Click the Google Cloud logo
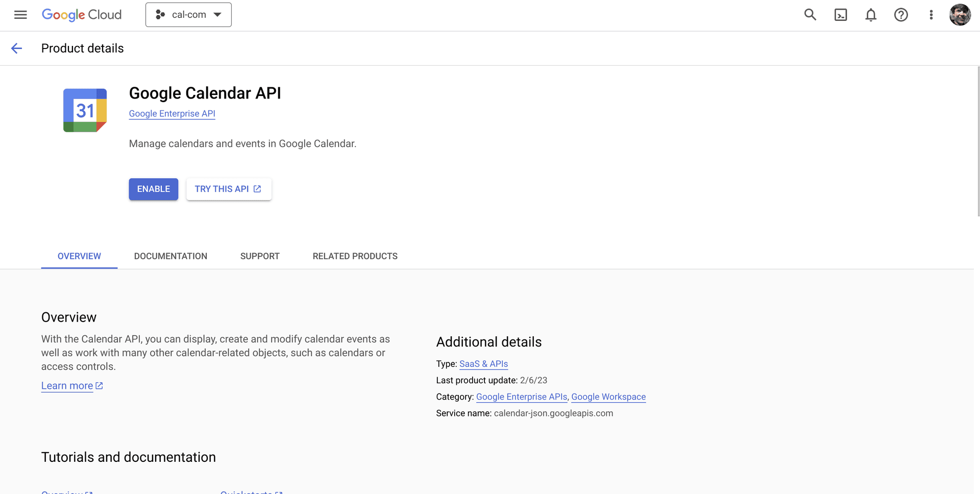Viewport: 980px width, 494px height. [x=82, y=15]
